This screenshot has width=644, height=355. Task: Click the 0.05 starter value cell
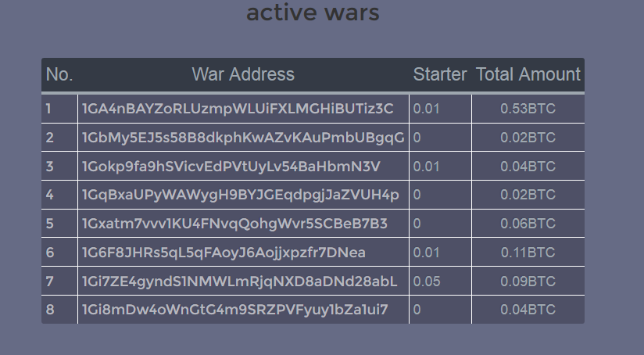tap(440, 281)
